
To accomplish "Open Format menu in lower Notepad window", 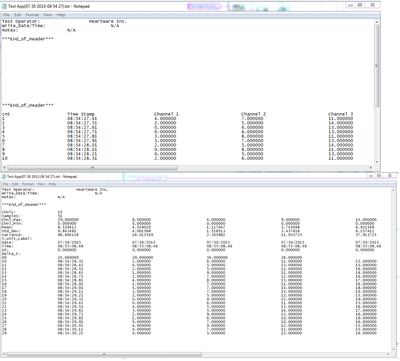I will pos(28,184).
